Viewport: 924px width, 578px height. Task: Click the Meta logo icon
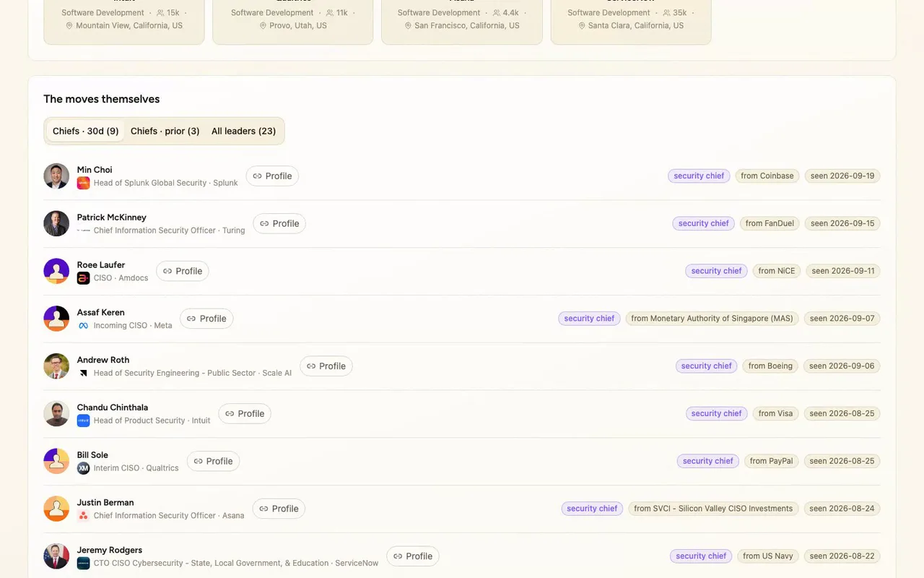[84, 326]
